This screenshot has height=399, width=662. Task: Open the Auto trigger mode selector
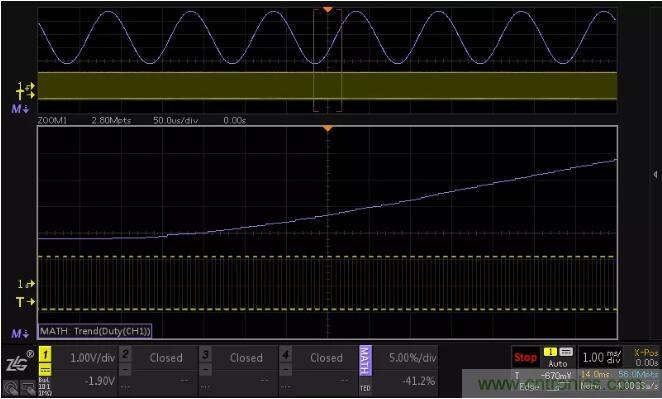tap(558, 363)
